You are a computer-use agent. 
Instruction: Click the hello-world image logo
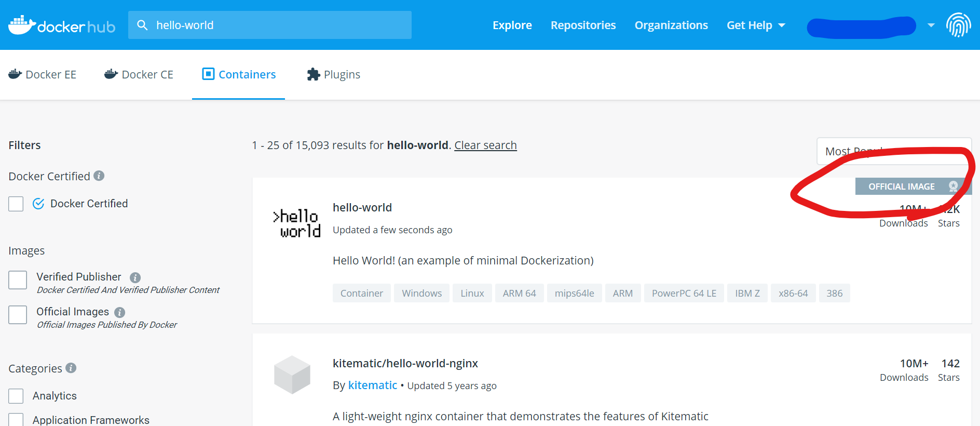297,223
